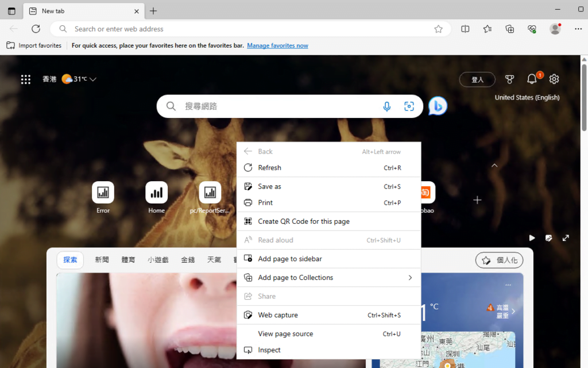Click the browser refresh button
This screenshot has width=588, height=368.
click(36, 29)
